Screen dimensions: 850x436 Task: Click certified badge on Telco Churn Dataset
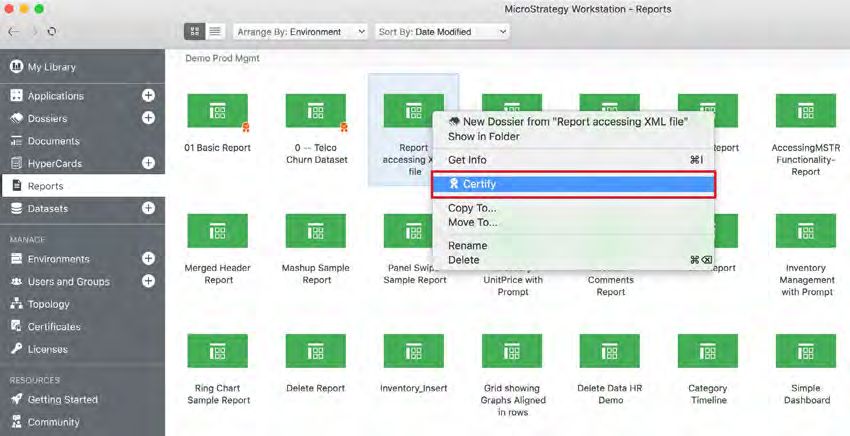343,127
